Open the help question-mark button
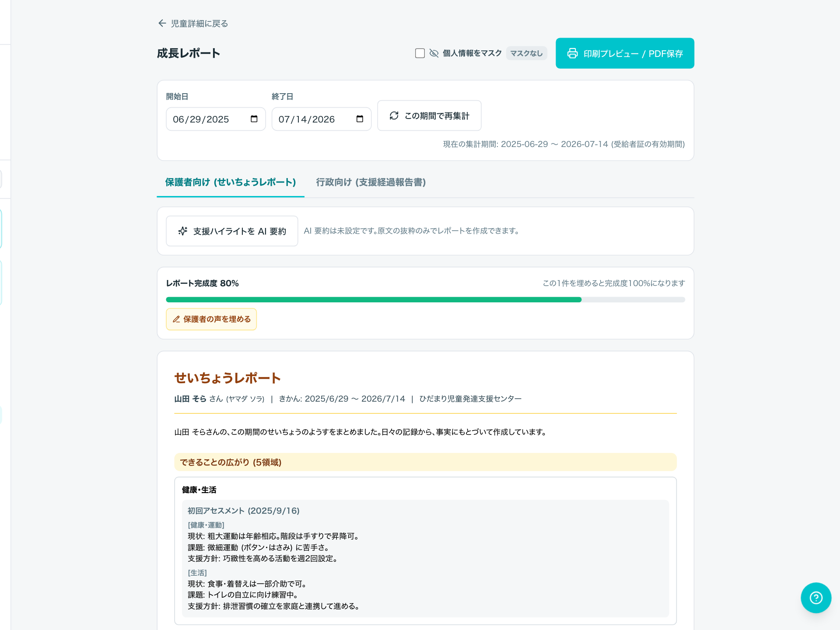Viewport: 840px width, 630px height. 816,598
